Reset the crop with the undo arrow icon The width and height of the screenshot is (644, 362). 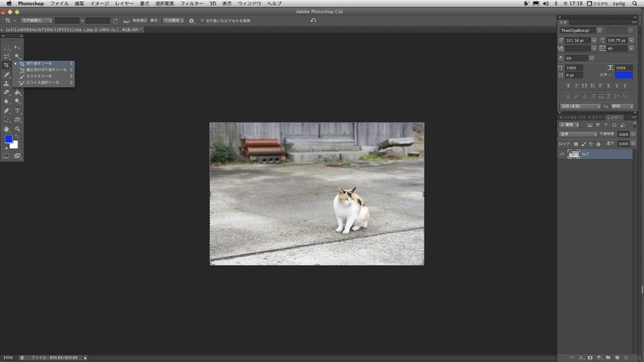point(313,21)
